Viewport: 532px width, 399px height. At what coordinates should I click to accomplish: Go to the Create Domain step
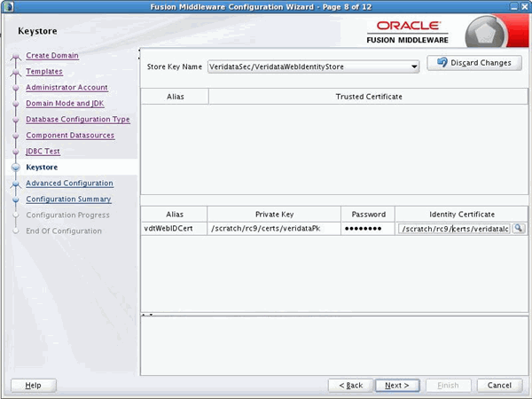(x=52, y=55)
